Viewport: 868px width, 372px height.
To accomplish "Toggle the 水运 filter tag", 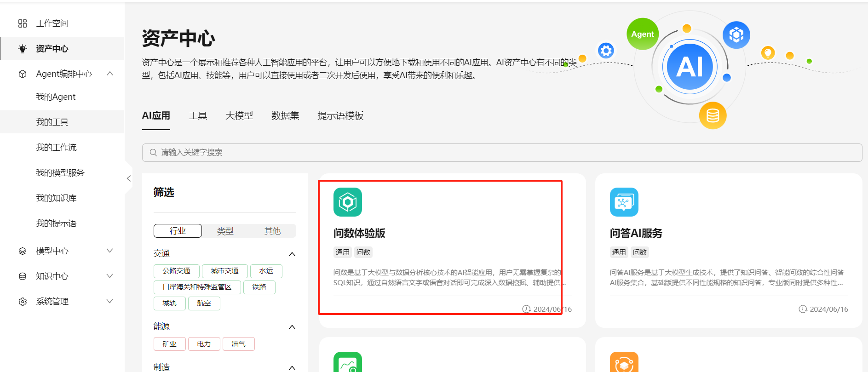I will point(266,271).
